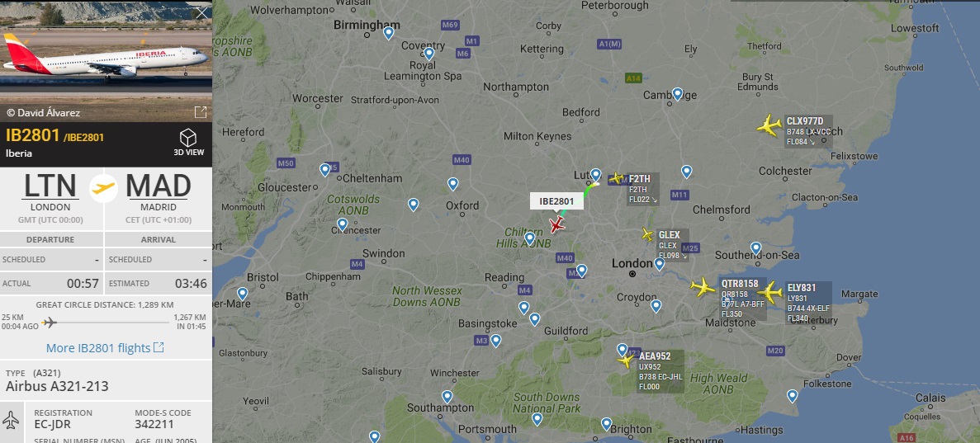Viewport: 980px width, 443px height.
Task: Select the F2TH aircraft near Luton
Action: (x=616, y=179)
